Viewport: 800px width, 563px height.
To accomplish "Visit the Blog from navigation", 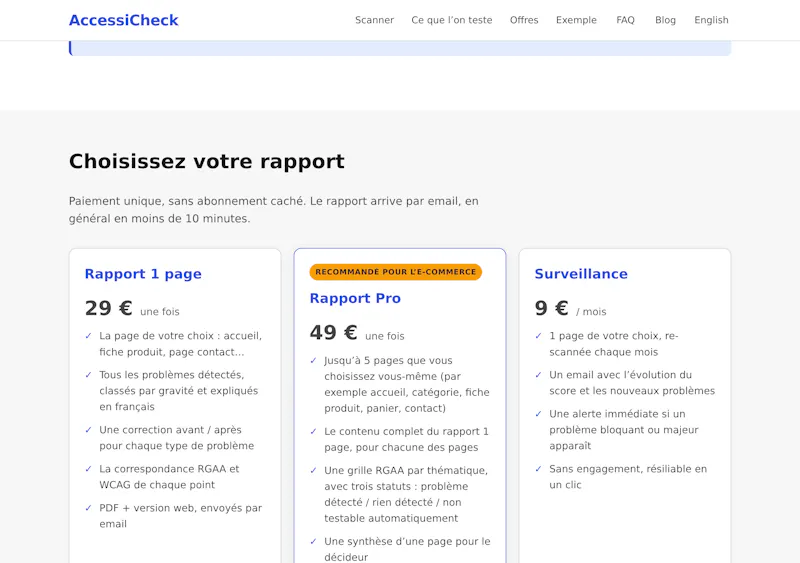I will click(x=665, y=20).
